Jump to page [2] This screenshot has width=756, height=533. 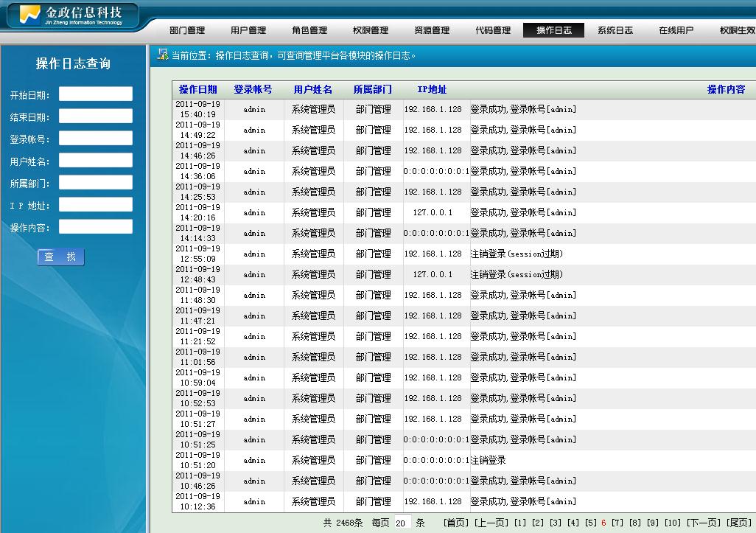click(x=538, y=523)
